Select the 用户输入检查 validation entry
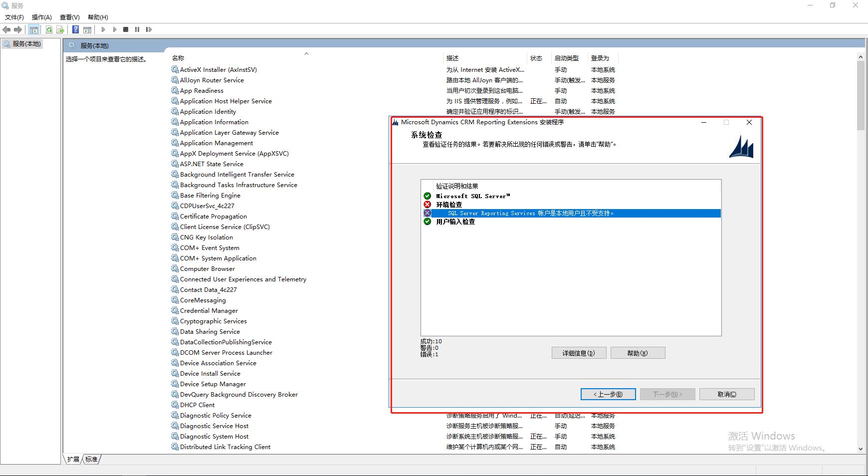The image size is (868, 476). tap(455, 222)
